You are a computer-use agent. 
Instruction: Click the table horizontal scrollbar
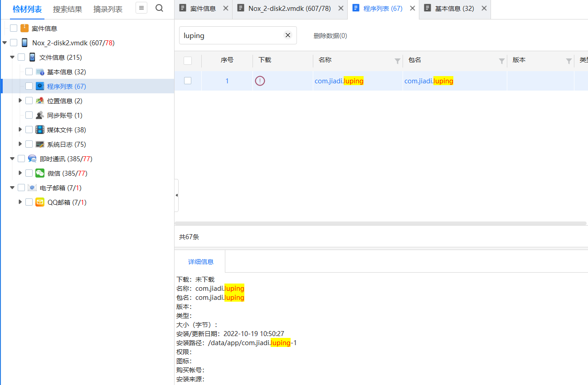tap(380, 223)
